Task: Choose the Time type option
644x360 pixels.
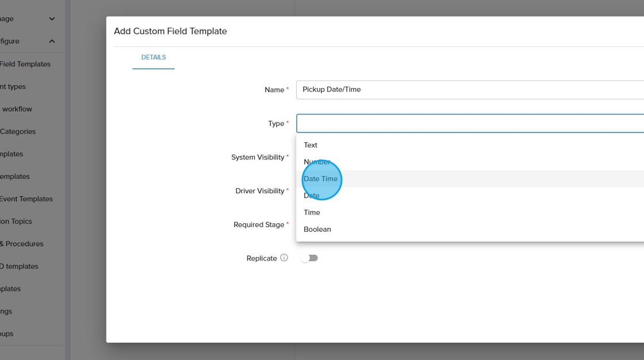Action: pyautogui.click(x=312, y=212)
